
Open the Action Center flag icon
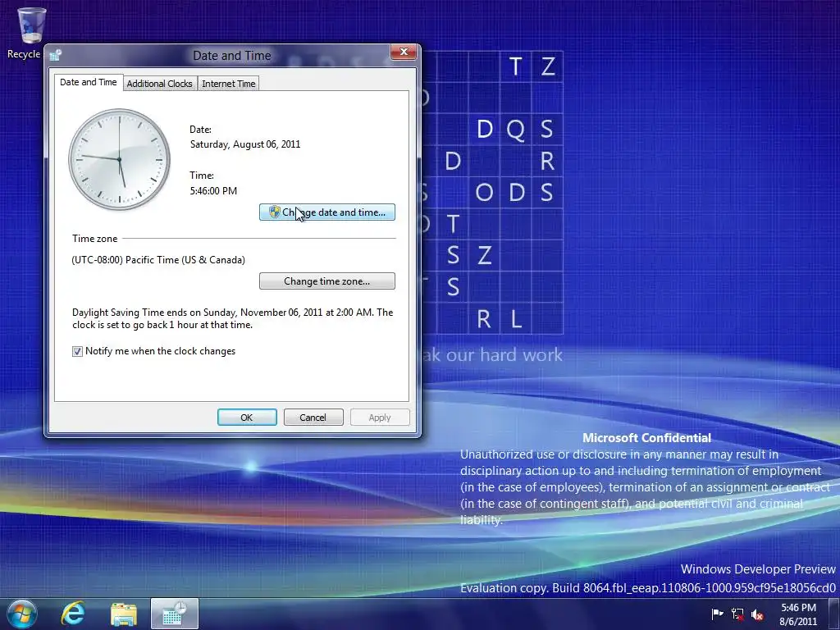tap(717, 614)
